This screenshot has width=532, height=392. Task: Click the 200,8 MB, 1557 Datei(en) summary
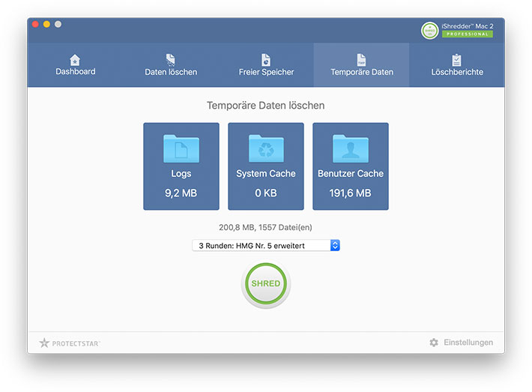coord(265,227)
